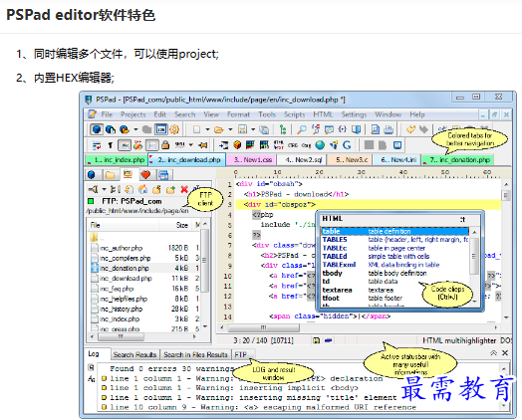Expand the Save dropdown arrow
522x420 pixels.
click(253, 129)
